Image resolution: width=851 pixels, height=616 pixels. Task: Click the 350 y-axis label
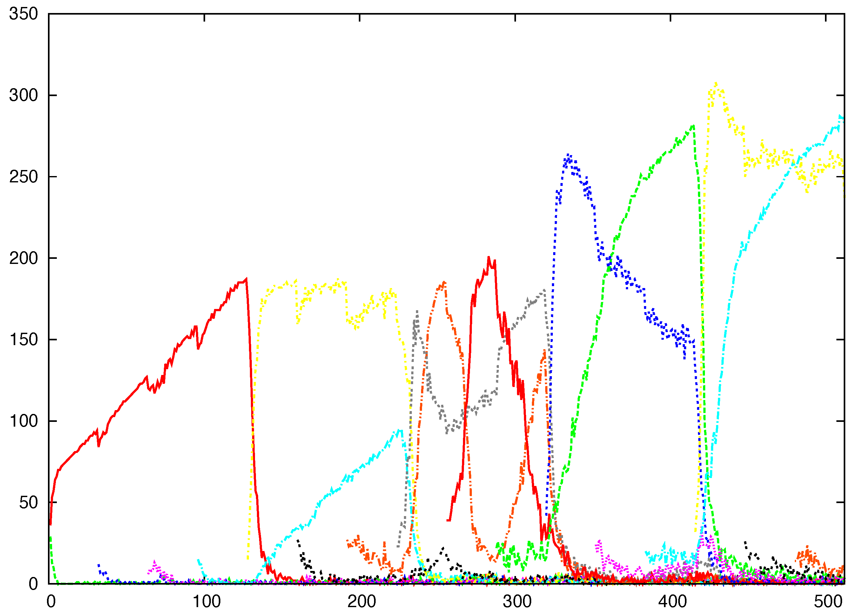tap(23, 14)
